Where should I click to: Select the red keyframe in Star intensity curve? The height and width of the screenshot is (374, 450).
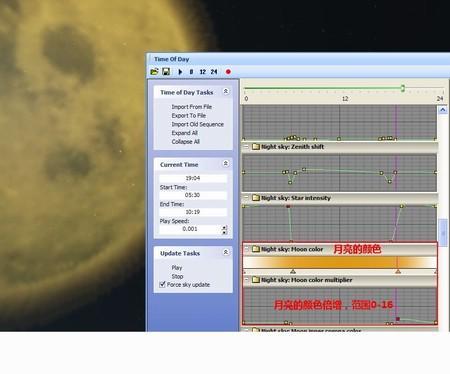pos(288,206)
